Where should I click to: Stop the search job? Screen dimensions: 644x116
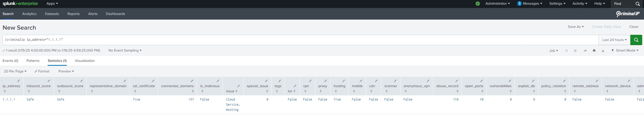click(x=575, y=51)
